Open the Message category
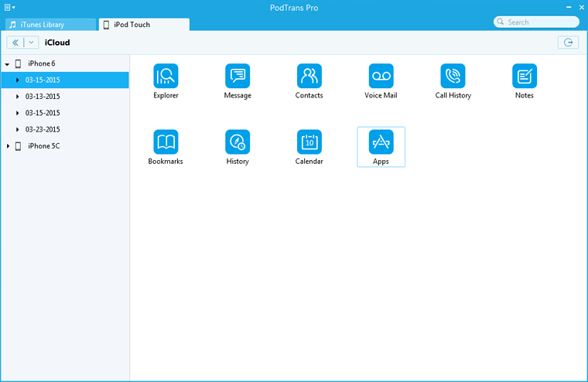The image size is (588, 382). click(238, 76)
